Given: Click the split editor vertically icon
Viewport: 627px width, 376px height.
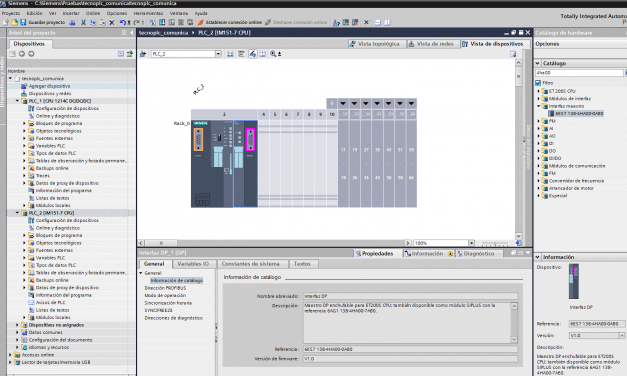Looking at the screenshot, I should (x=387, y=22).
